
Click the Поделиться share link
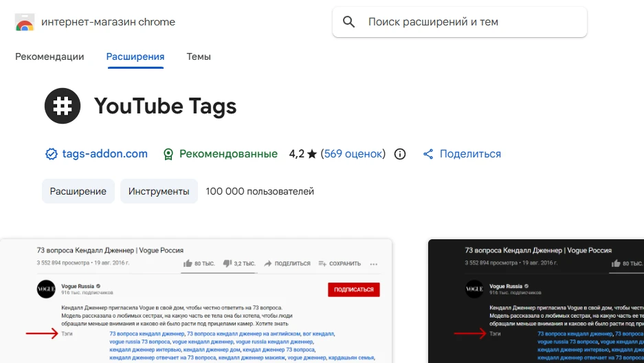pos(470,154)
